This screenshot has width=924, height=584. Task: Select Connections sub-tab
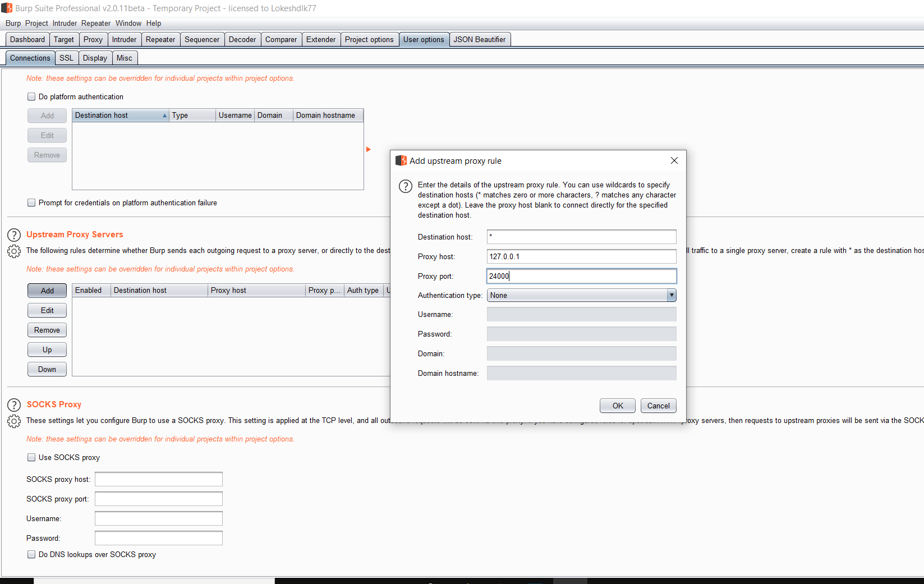point(30,58)
